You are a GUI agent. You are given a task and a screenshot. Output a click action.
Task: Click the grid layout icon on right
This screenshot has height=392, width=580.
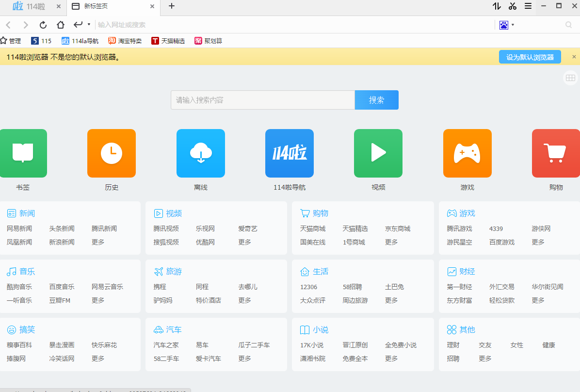[570, 78]
